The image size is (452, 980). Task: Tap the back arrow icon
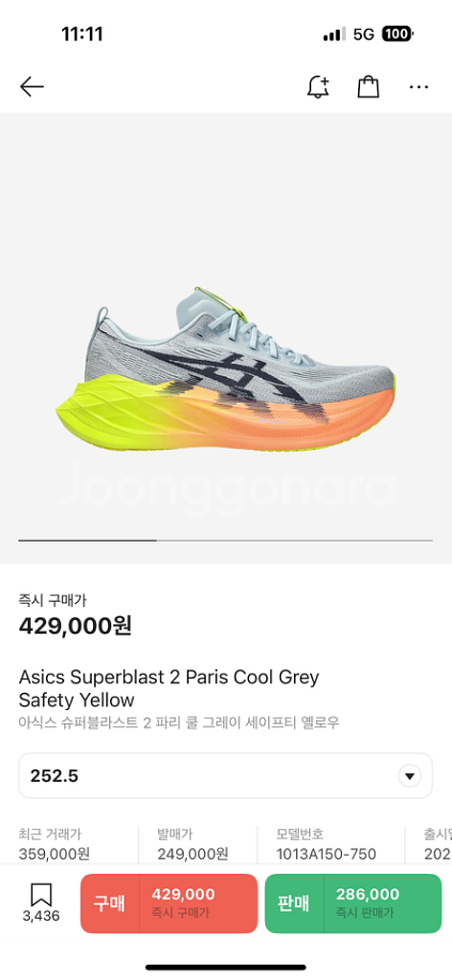[x=32, y=87]
